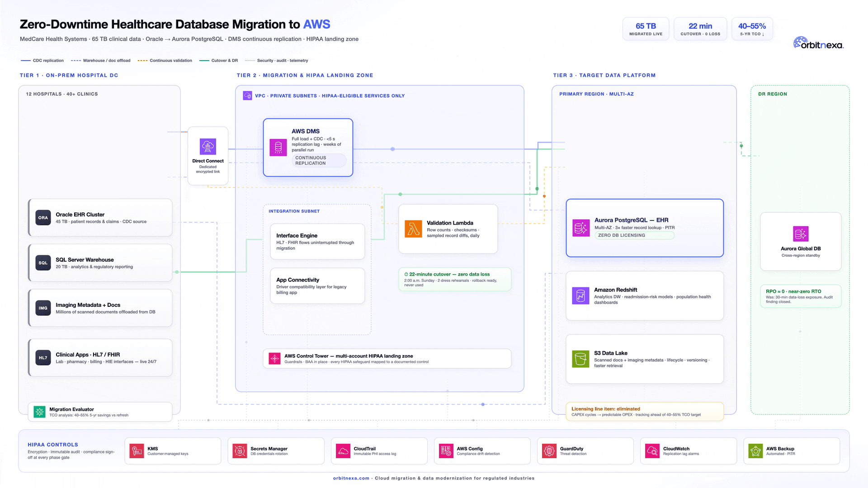
Task: Open the orbitnexa.com footer link
Action: [351, 478]
